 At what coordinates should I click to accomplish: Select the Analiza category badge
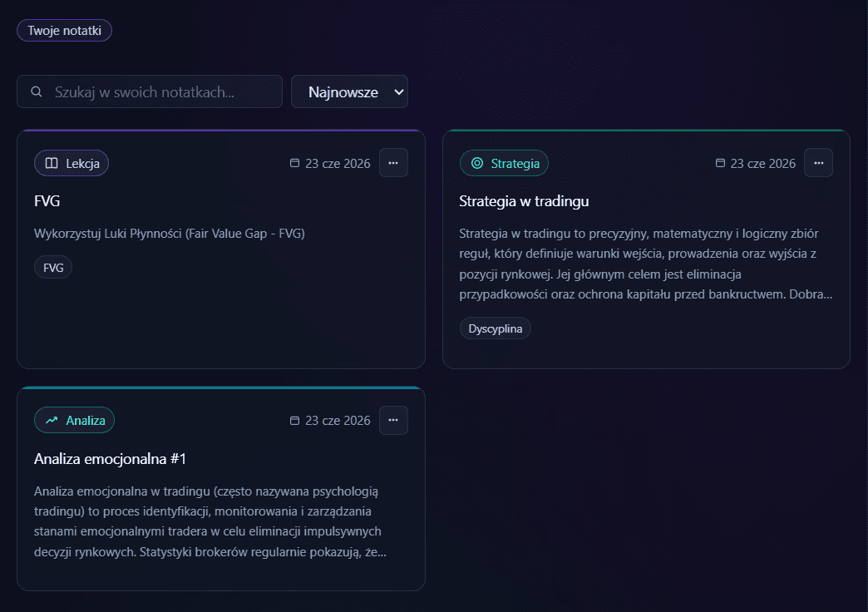pos(74,421)
